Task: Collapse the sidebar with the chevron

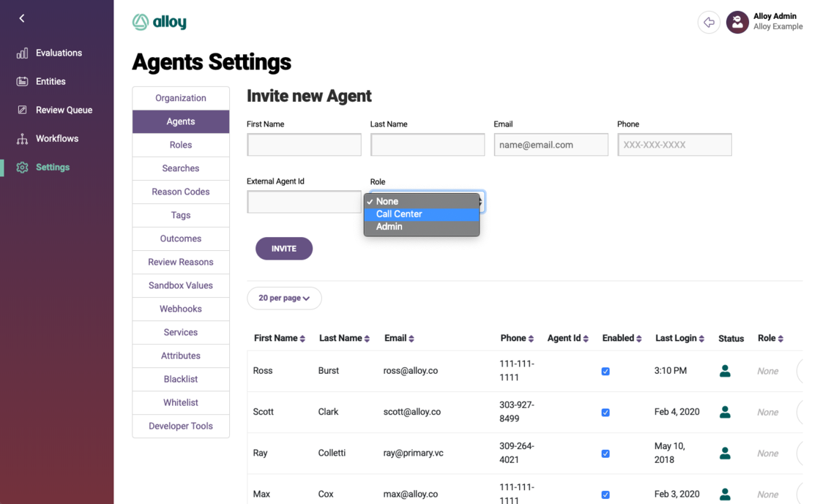Action: tap(21, 18)
